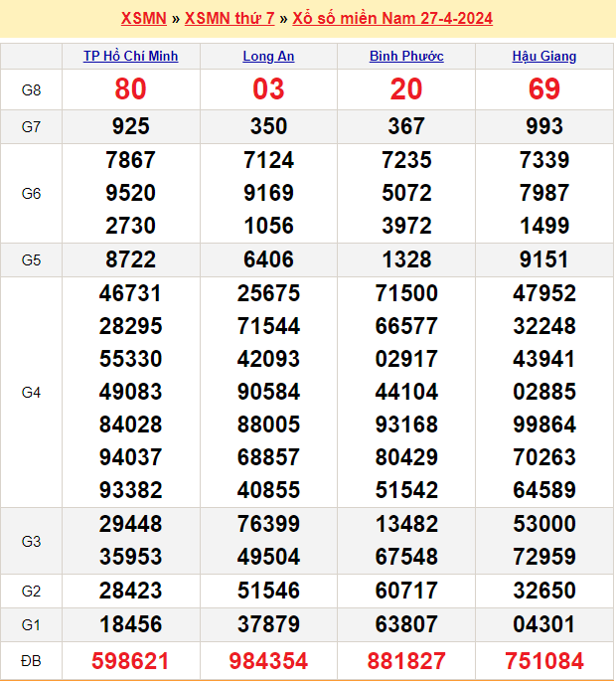Click special prize number 984354
This screenshot has width=616, height=681.
(x=268, y=660)
